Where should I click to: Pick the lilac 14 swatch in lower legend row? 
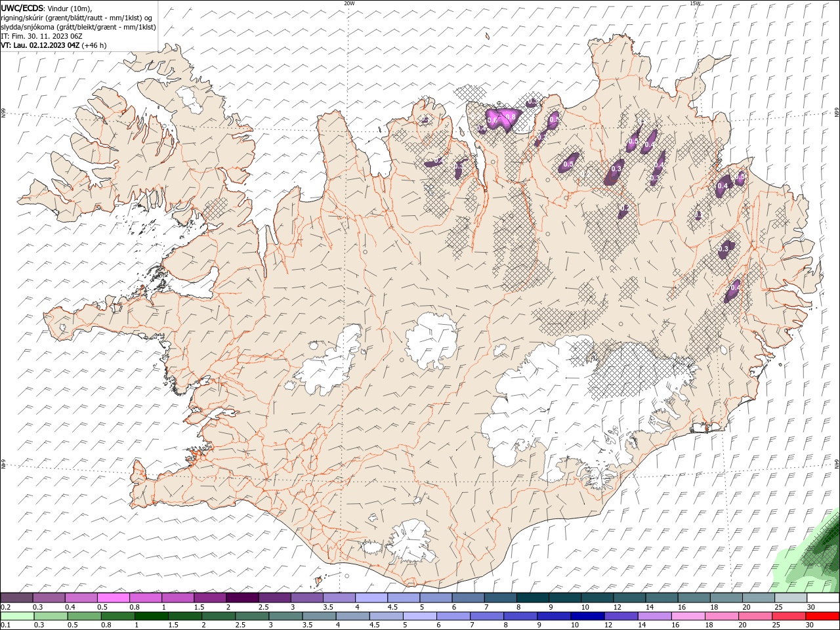[x=654, y=616]
